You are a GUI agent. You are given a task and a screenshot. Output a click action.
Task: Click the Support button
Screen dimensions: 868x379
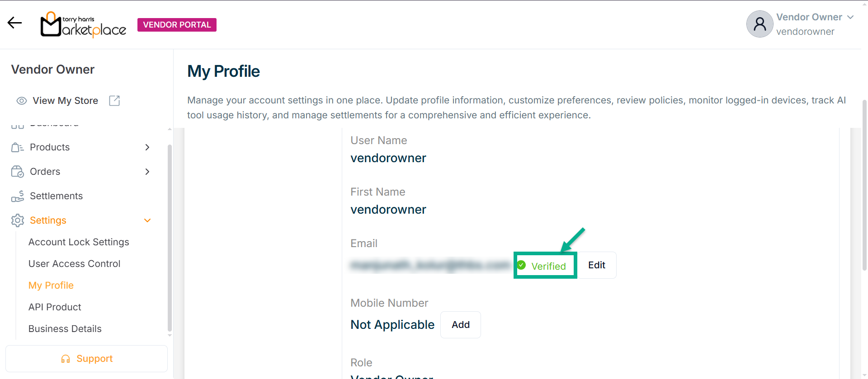pyautogui.click(x=86, y=359)
